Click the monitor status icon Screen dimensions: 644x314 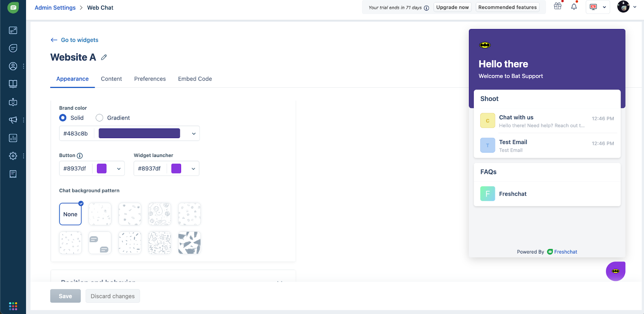[x=593, y=7]
